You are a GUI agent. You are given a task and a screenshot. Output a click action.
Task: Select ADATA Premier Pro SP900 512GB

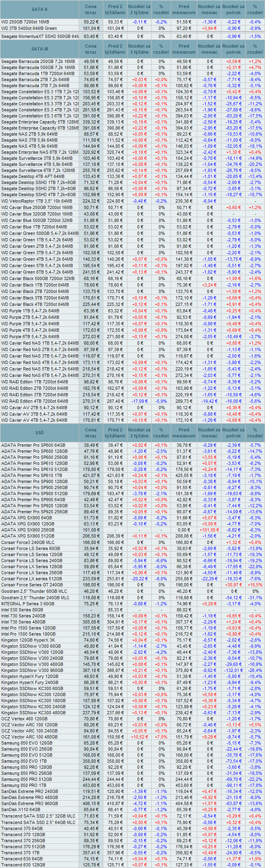[x=34, y=494]
